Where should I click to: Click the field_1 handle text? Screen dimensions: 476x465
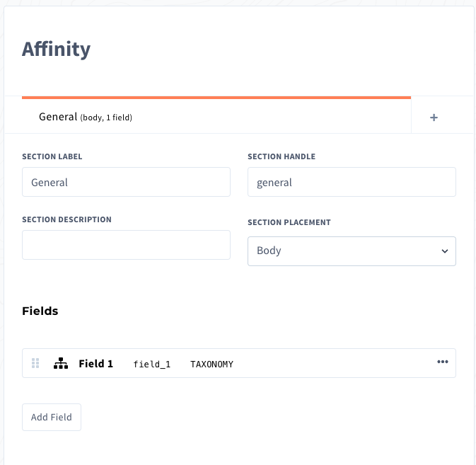[x=151, y=364]
